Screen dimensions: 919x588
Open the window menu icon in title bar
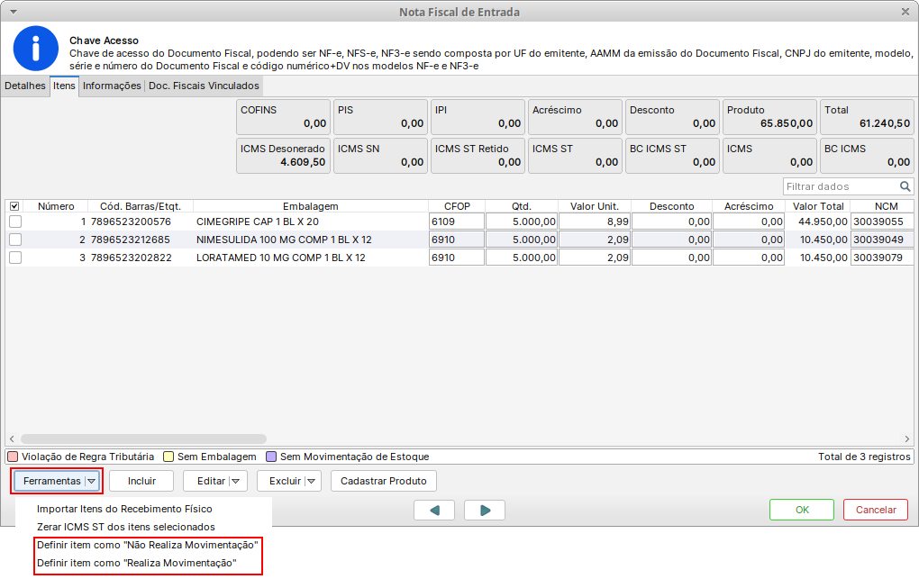pyautogui.click(x=11, y=12)
